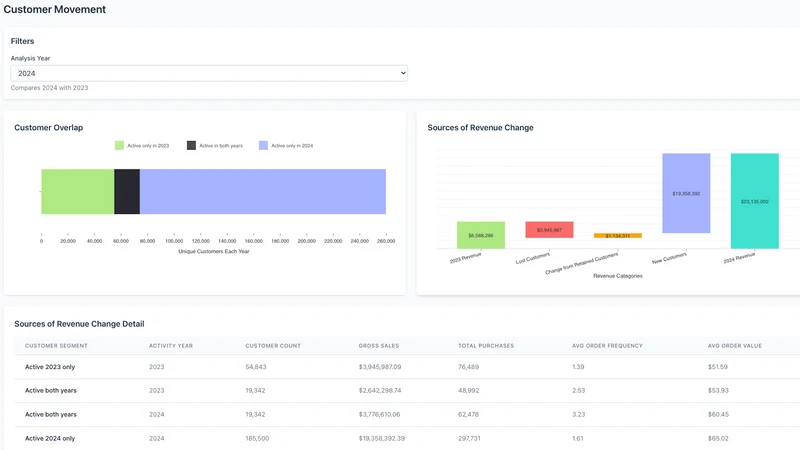The height and width of the screenshot is (450, 800).
Task: Click the average order value $53.93
Action: (x=718, y=390)
